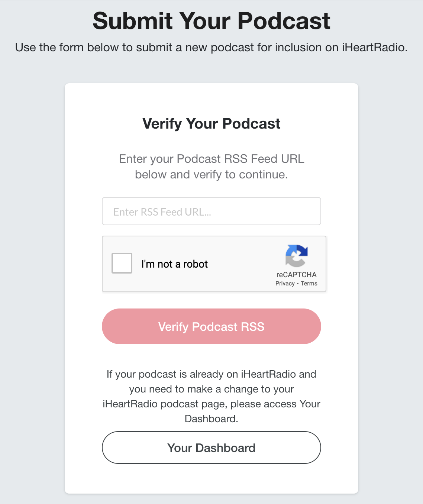The width and height of the screenshot is (423, 504).
Task: Open the reCAPTCHA Privacy link
Action: point(285,284)
